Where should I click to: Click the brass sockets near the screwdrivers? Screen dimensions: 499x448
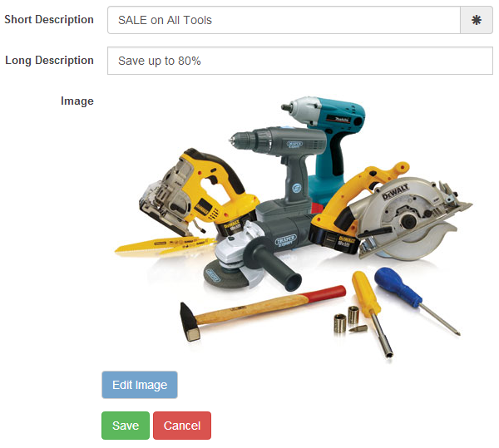coord(346,319)
